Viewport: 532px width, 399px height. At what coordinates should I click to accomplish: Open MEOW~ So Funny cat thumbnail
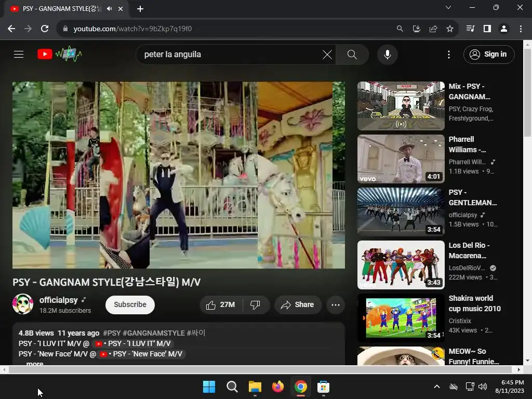point(401,356)
